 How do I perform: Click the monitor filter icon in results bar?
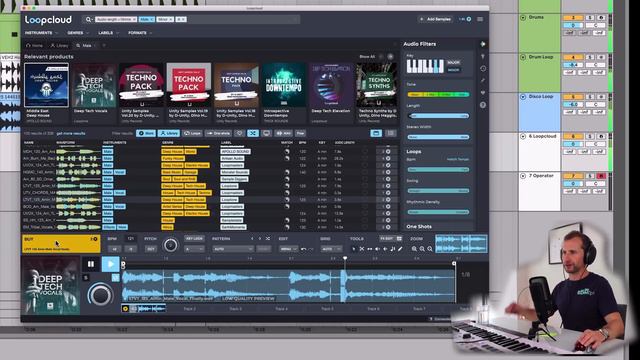pyautogui.click(x=267, y=133)
